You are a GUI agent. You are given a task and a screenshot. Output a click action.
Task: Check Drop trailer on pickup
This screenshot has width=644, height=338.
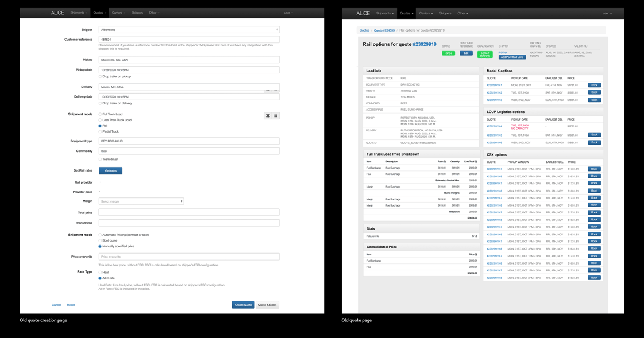[100, 77]
